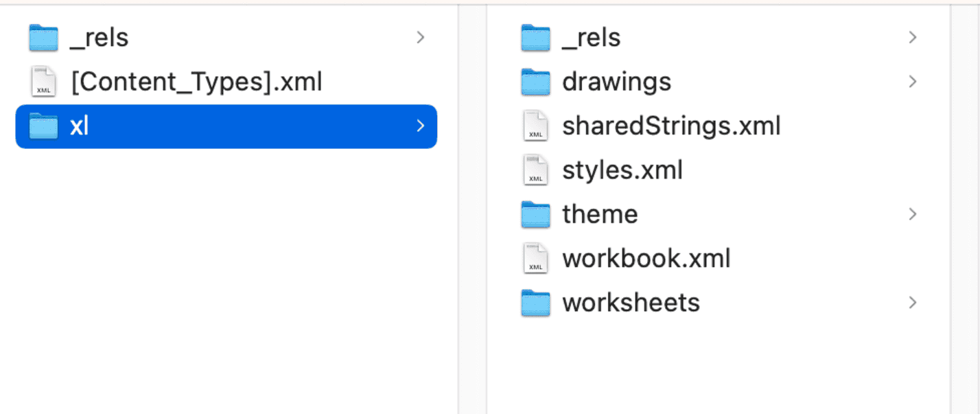Click the theme folder icon
Viewport: 980px width, 414px height.
535,214
